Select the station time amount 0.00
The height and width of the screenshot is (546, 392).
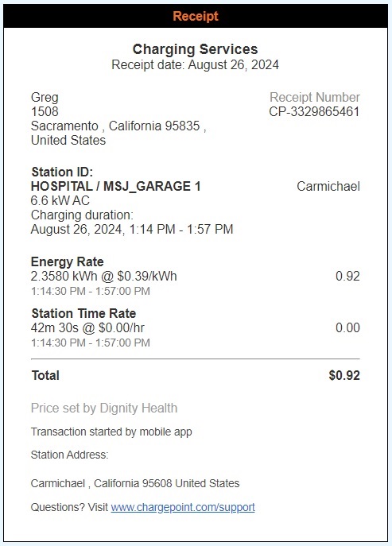[347, 327]
